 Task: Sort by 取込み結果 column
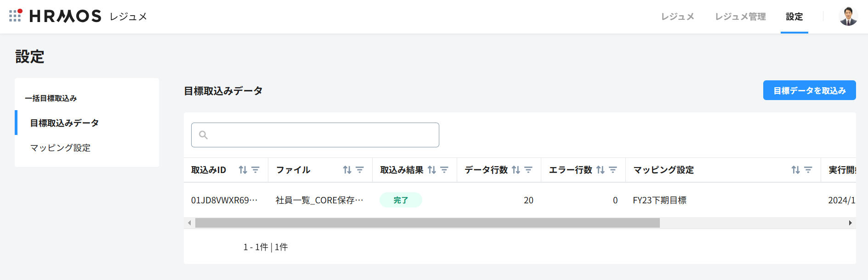pos(432,170)
